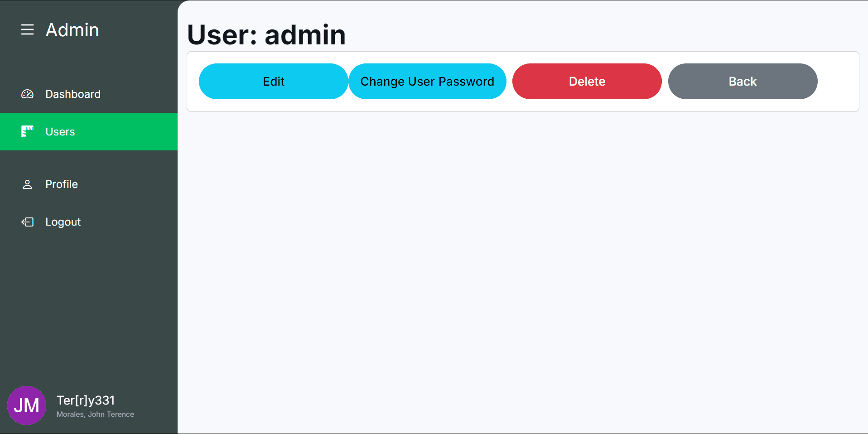Viewport: 868px width, 434px height.
Task: Click the Logout arrow icon
Action: click(27, 222)
